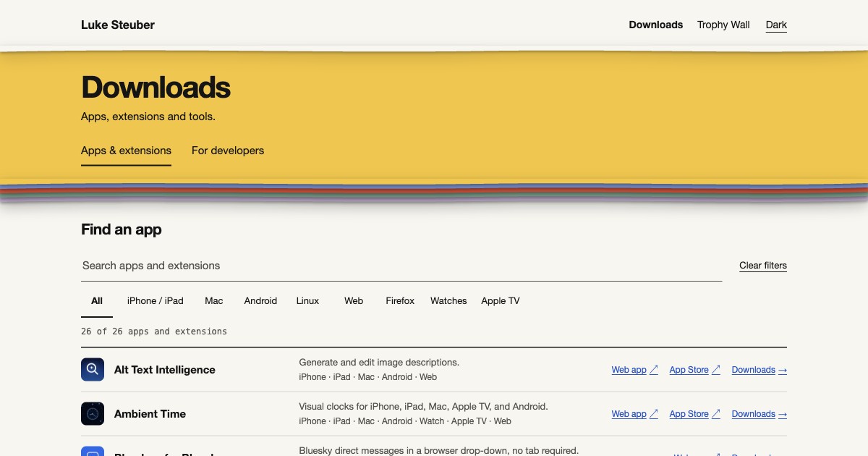Switch to the For developers tab
Image resolution: width=868 pixels, height=456 pixels.
228,151
